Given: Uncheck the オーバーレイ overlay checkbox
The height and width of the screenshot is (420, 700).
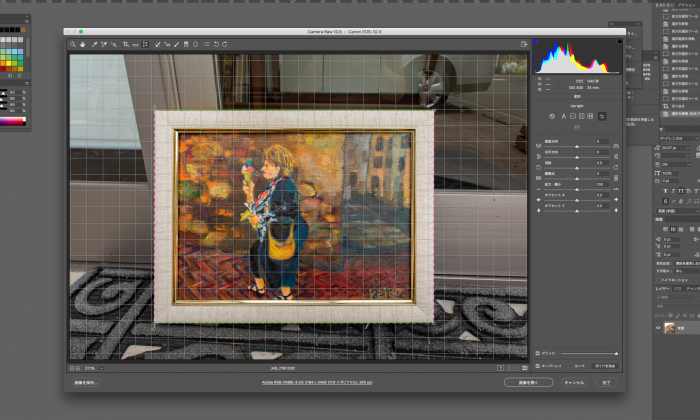Looking at the screenshot, I should 538,366.
